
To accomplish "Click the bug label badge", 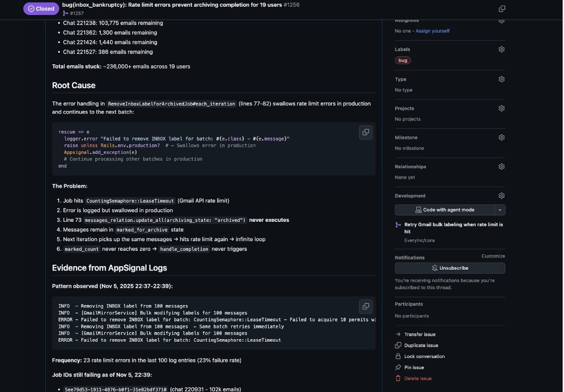I will pyautogui.click(x=402, y=60).
